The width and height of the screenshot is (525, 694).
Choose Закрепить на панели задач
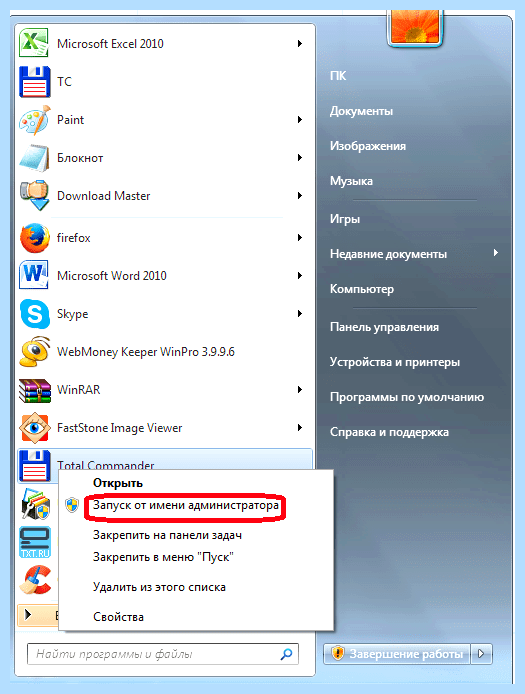click(x=167, y=535)
